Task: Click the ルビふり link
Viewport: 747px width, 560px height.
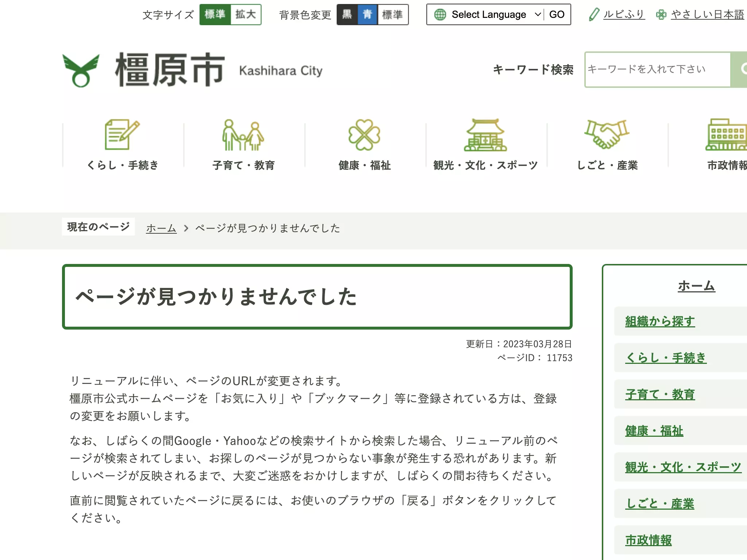Action: pyautogui.click(x=624, y=15)
